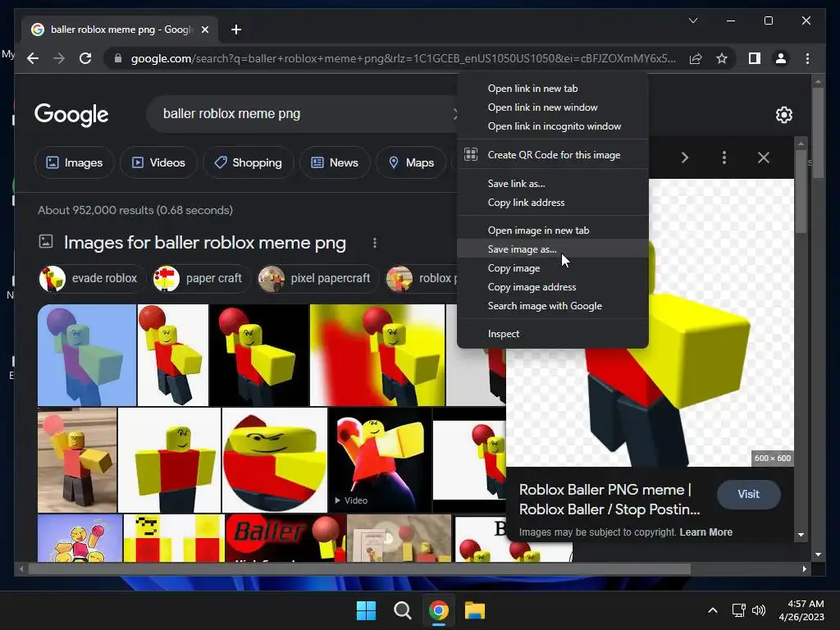Choose Open image in new tab
The image size is (840, 630).
point(553,231)
